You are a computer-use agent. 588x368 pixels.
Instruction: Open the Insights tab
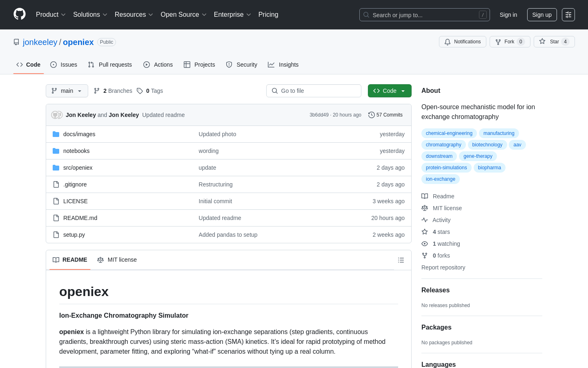pyautogui.click(x=283, y=65)
